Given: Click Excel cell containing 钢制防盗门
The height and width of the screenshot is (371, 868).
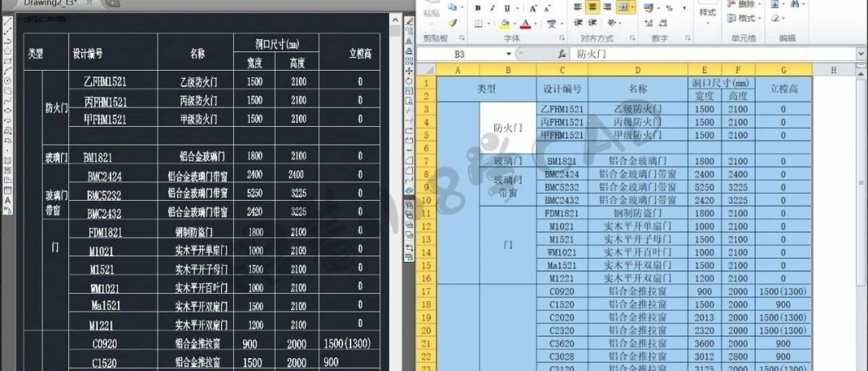Looking at the screenshot, I should (x=637, y=213).
